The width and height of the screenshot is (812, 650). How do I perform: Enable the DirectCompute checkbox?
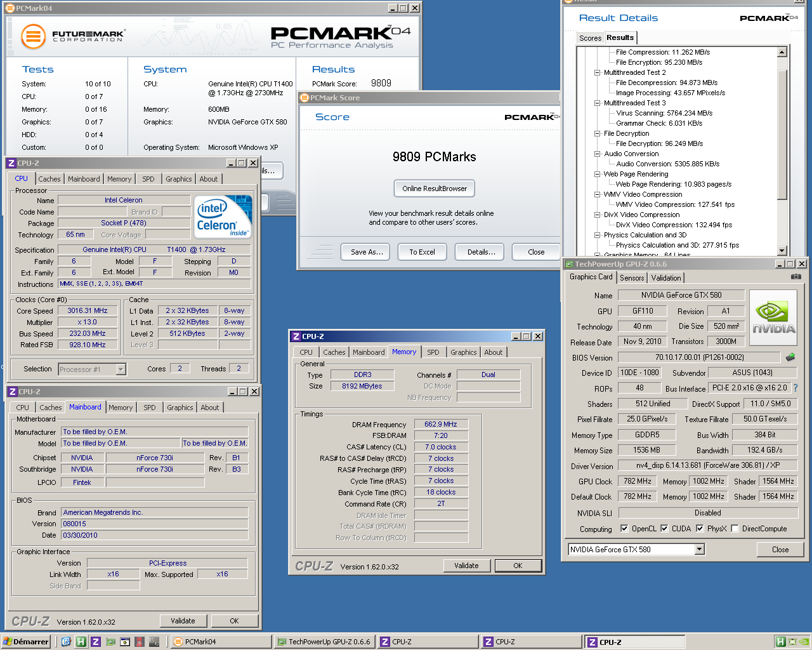coord(735,528)
